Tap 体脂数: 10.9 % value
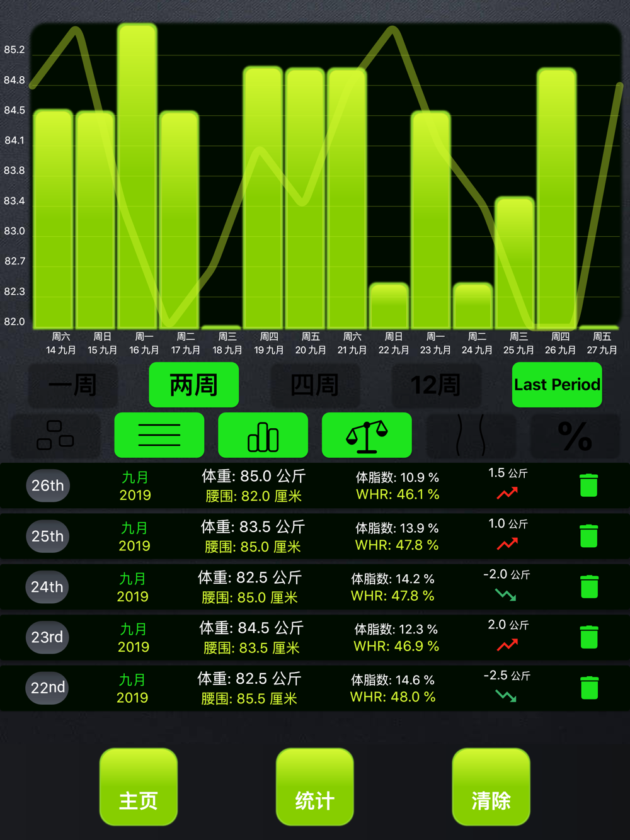The width and height of the screenshot is (630, 840). click(398, 478)
